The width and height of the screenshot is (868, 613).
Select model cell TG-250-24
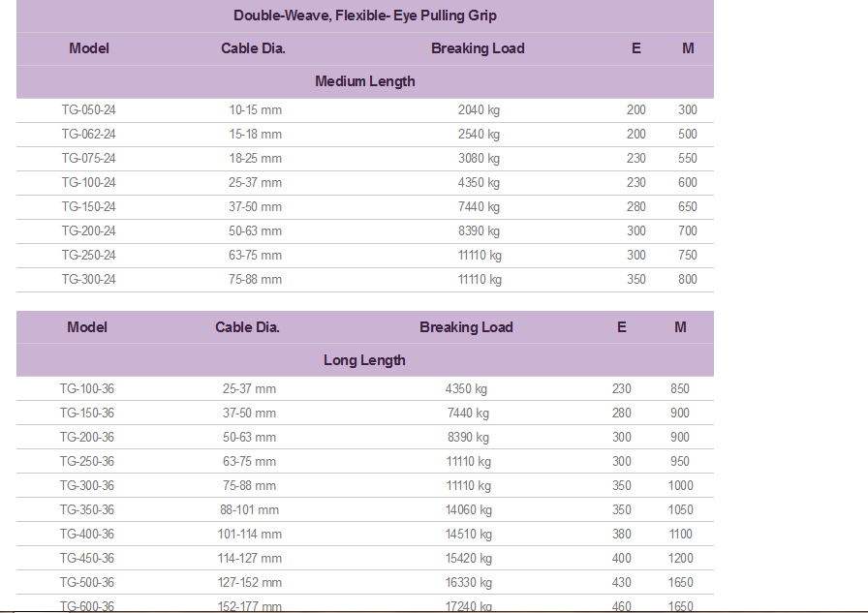point(88,256)
